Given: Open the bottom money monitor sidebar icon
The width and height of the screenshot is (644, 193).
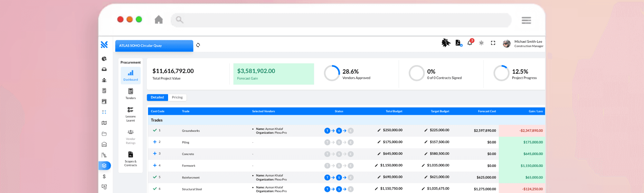Looking at the screenshot, I should point(104,187).
